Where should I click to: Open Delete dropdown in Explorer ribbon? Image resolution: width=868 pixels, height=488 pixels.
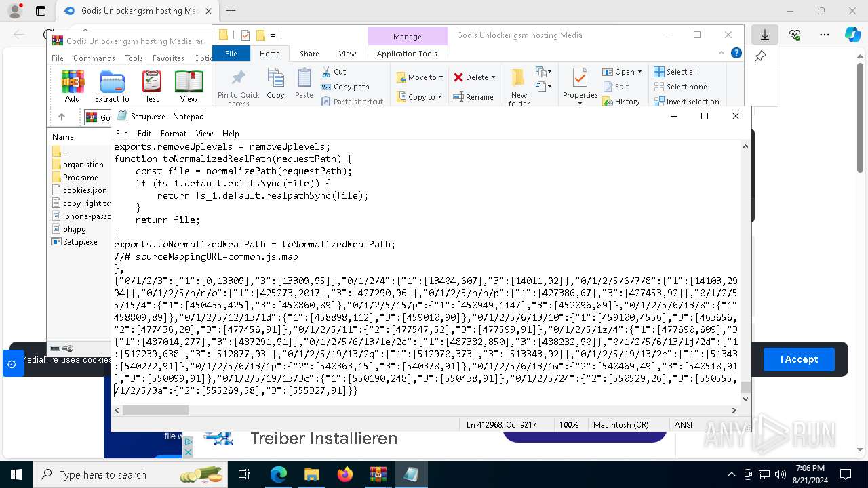(475, 77)
